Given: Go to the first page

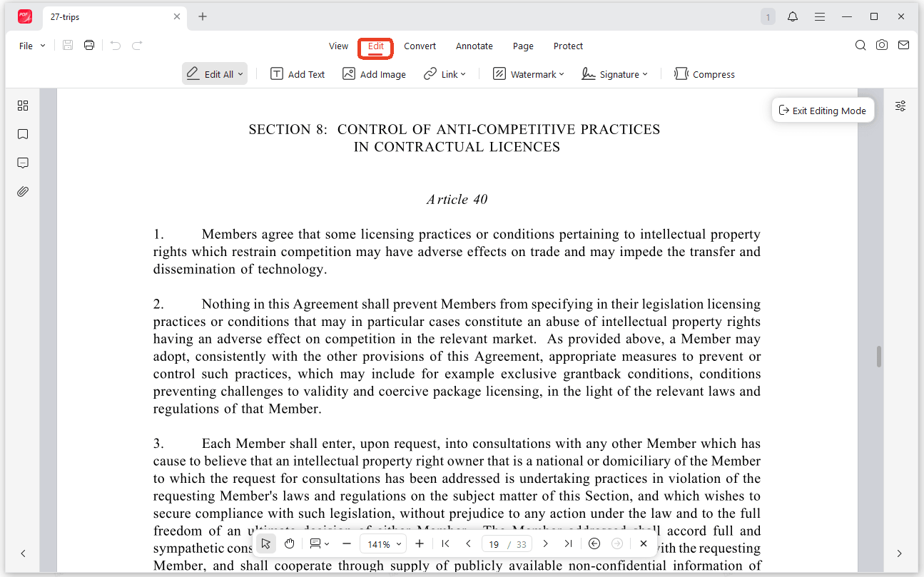Looking at the screenshot, I should pyautogui.click(x=445, y=543).
